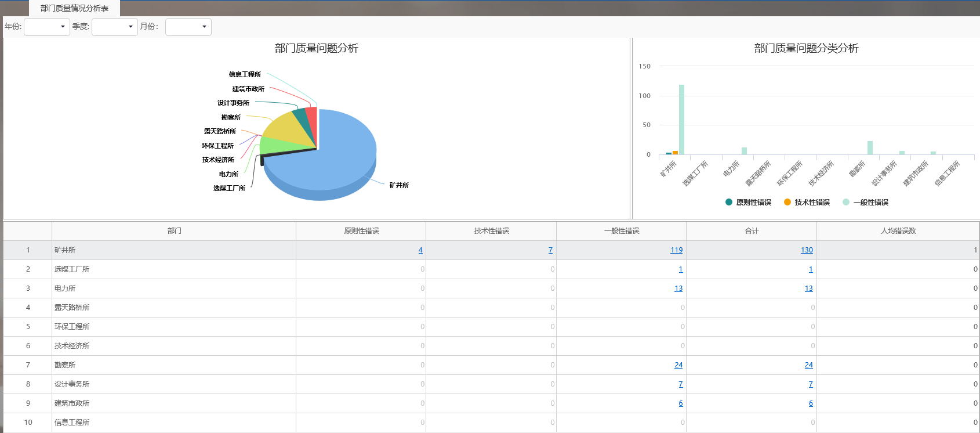This screenshot has width=980, height=433.
Task: Open 矿井所 合计 link 130
Action: (807, 250)
